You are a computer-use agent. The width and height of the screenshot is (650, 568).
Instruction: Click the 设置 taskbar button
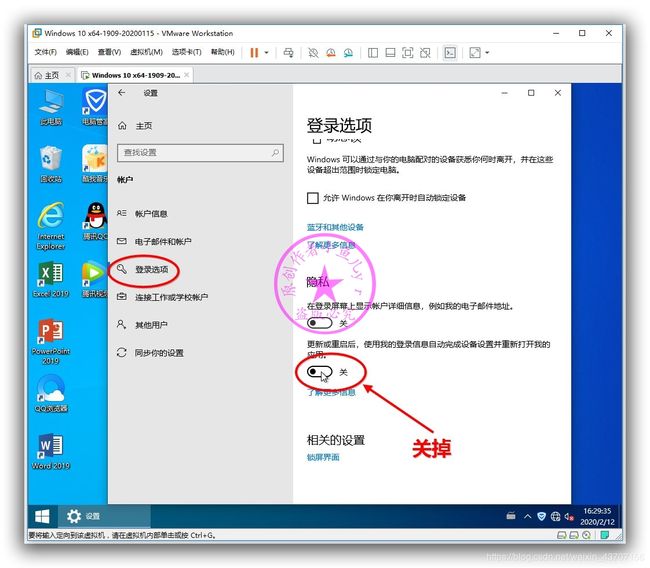pyautogui.click(x=104, y=516)
